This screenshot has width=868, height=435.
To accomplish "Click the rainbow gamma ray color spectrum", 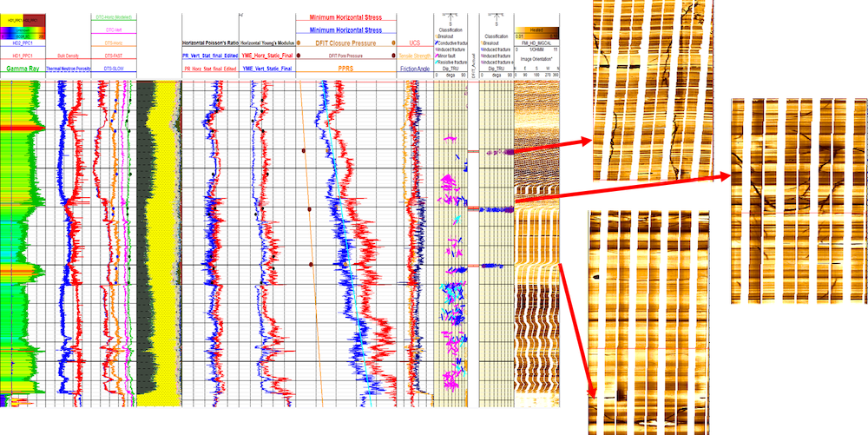I will click(22, 30).
